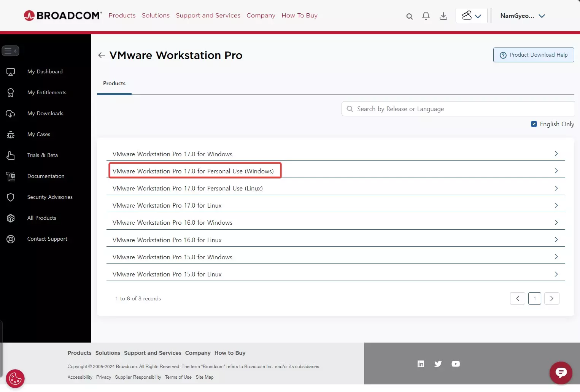The image size is (580, 392).
Task: Enable the English Only checkbox
Action: pyautogui.click(x=534, y=124)
